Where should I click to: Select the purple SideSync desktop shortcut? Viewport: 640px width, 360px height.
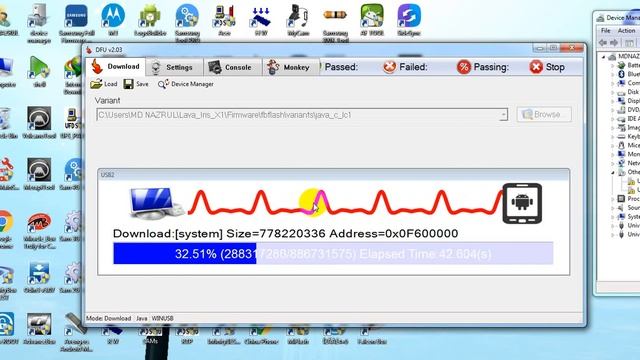tap(409, 16)
